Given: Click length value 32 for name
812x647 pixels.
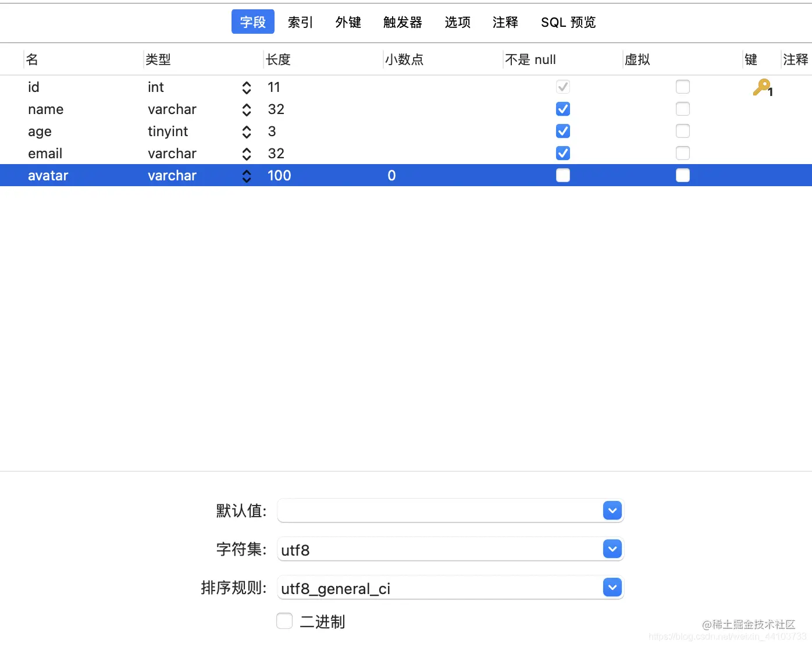Looking at the screenshot, I should tap(276, 109).
